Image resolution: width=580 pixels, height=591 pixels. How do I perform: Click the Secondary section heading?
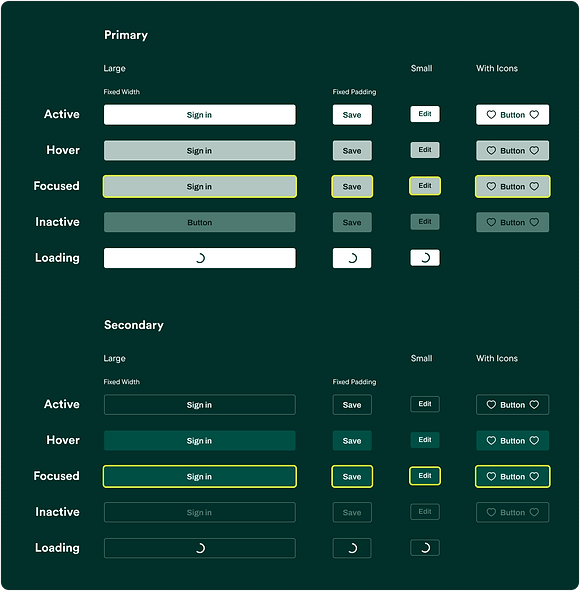(134, 325)
